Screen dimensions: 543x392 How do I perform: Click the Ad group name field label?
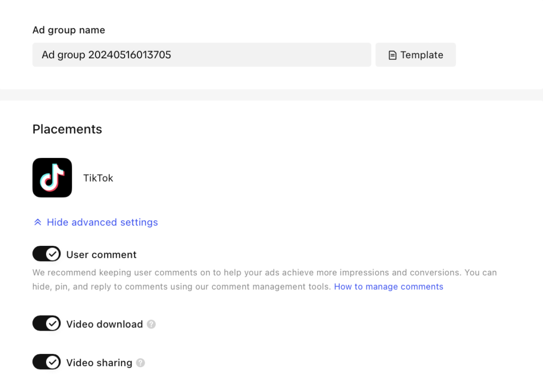[x=69, y=30]
